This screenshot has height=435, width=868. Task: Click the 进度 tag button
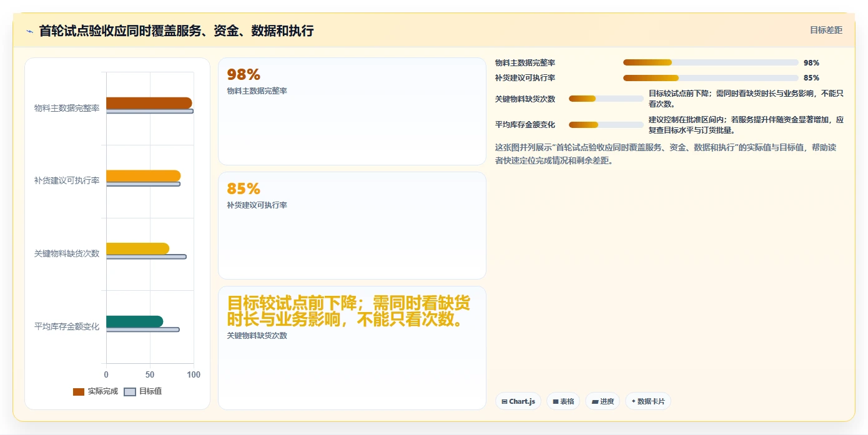tap(603, 401)
